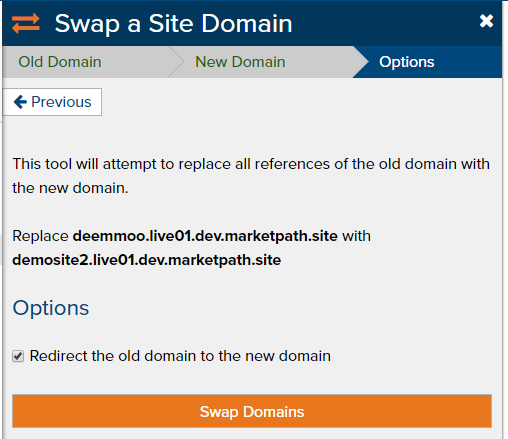
Task: Click the orange Swap Domains button
Action: [252, 411]
